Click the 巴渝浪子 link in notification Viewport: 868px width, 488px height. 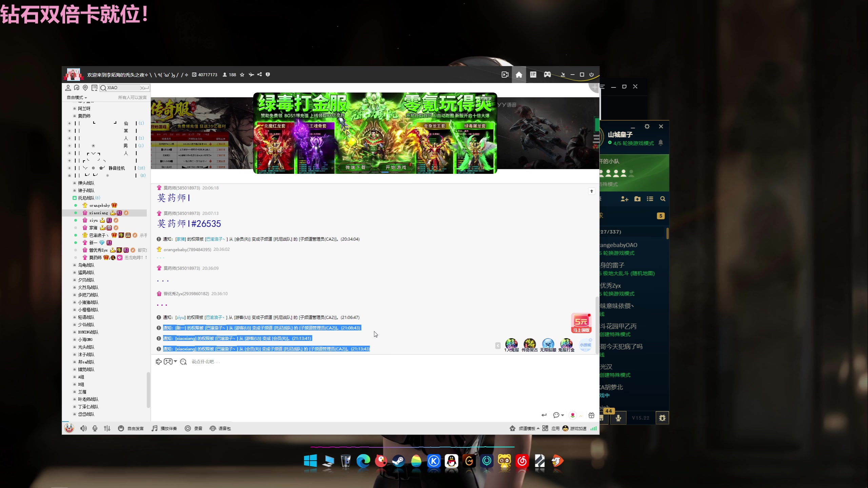click(x=215, y=239)
